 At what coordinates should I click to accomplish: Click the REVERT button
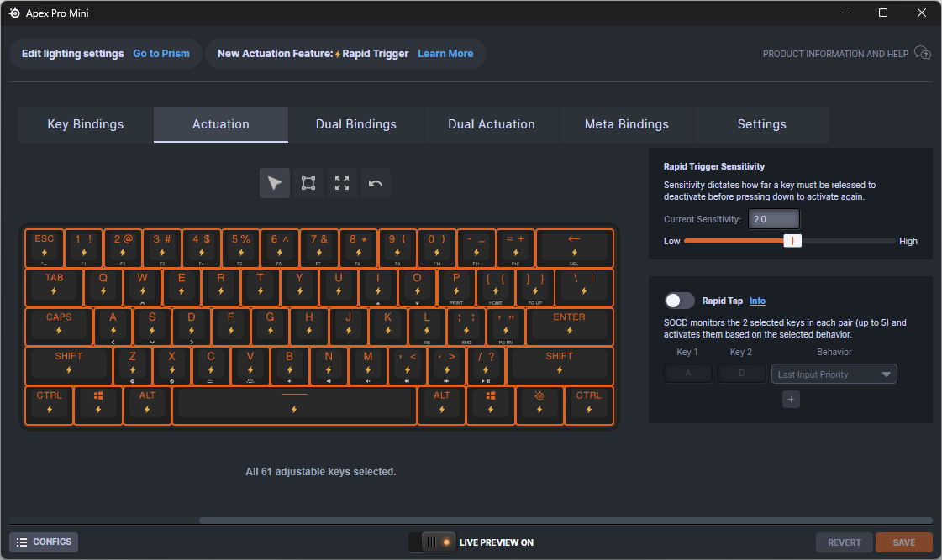pos(844,542)
